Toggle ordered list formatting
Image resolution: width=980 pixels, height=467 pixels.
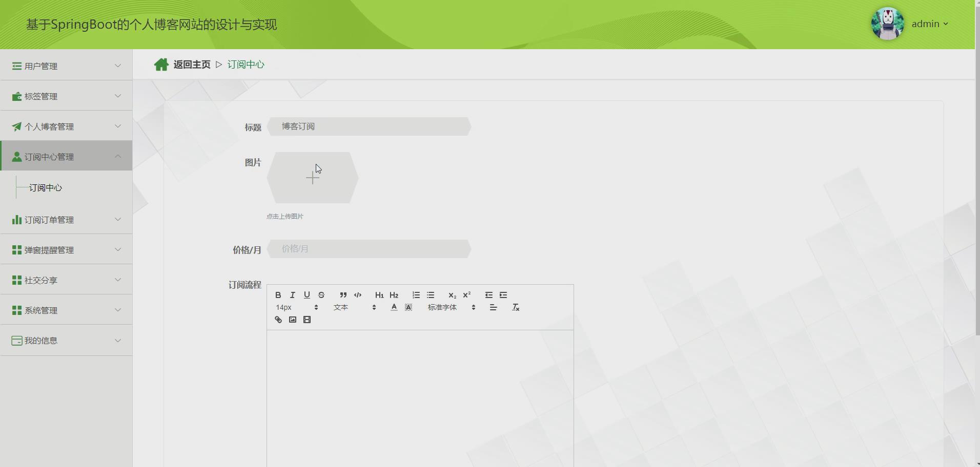click(x=416, y=295)
